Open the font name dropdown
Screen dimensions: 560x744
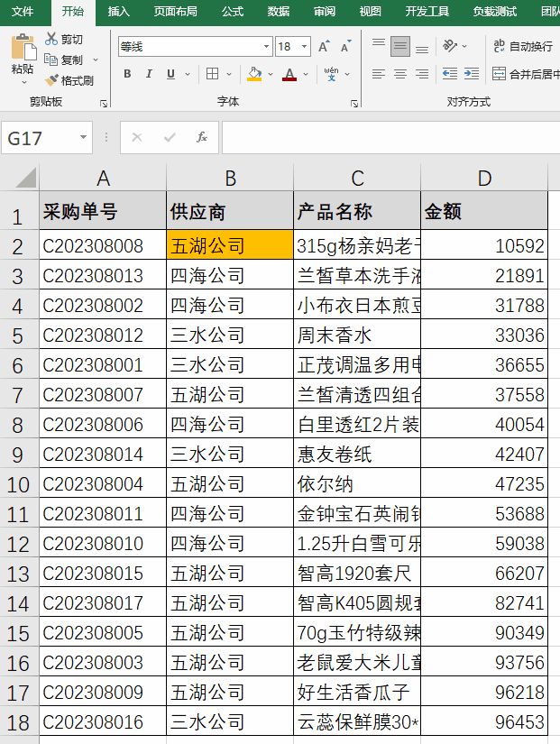click(x=266, y=47)
